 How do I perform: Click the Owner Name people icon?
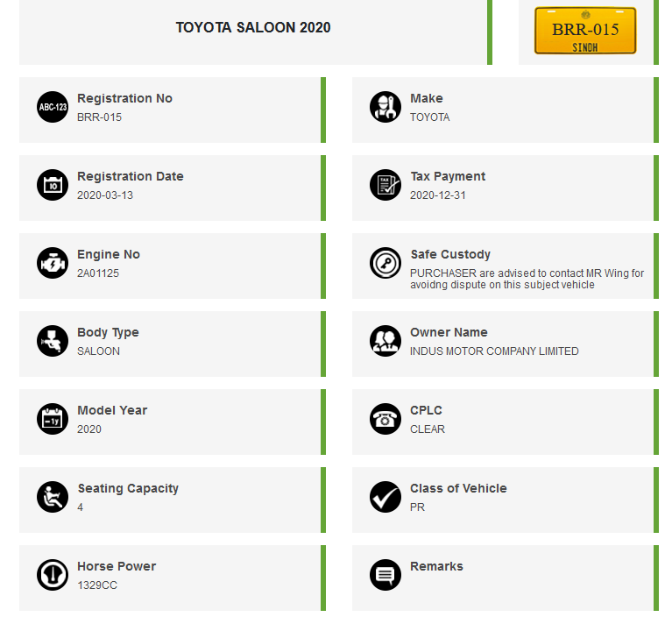(x=386, y=341)
